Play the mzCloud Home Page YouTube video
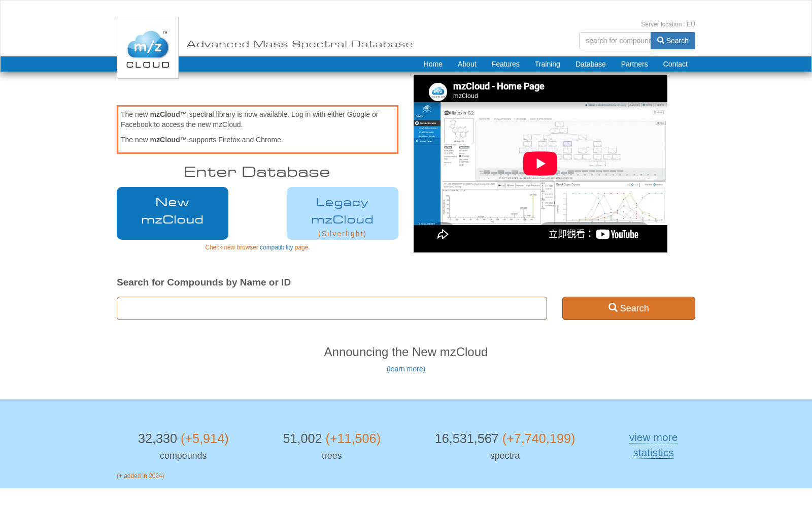The height and width of the screenshot is (508, 812). click(540, 164)
